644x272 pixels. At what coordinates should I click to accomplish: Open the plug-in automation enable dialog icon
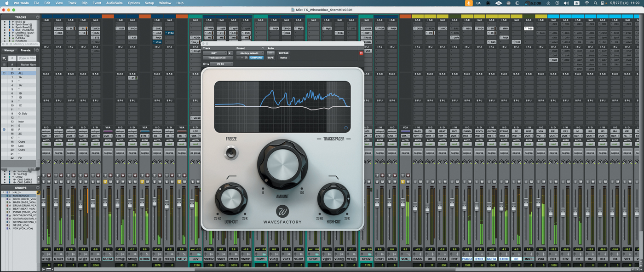pyautogui.click(x=270, y=53)
